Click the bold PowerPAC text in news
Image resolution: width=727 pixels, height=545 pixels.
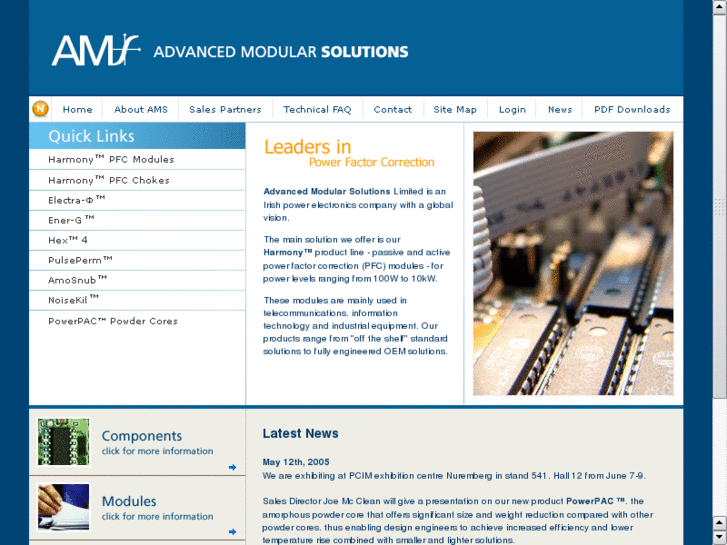point(596,501)
